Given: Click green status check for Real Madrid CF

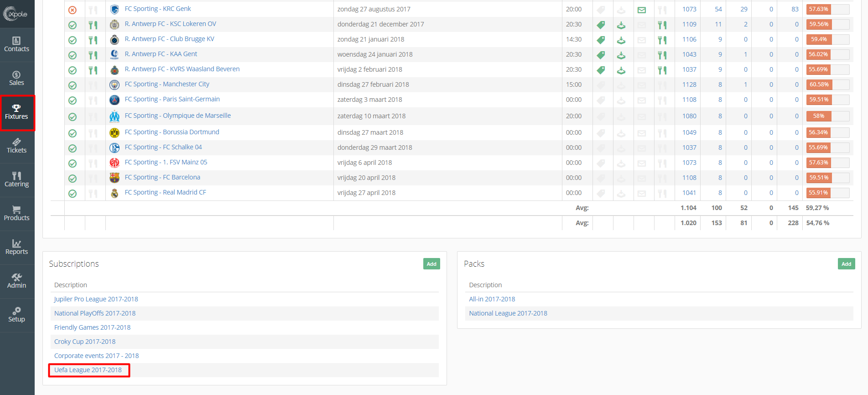Looking at the screenshot, I should 73,194.
